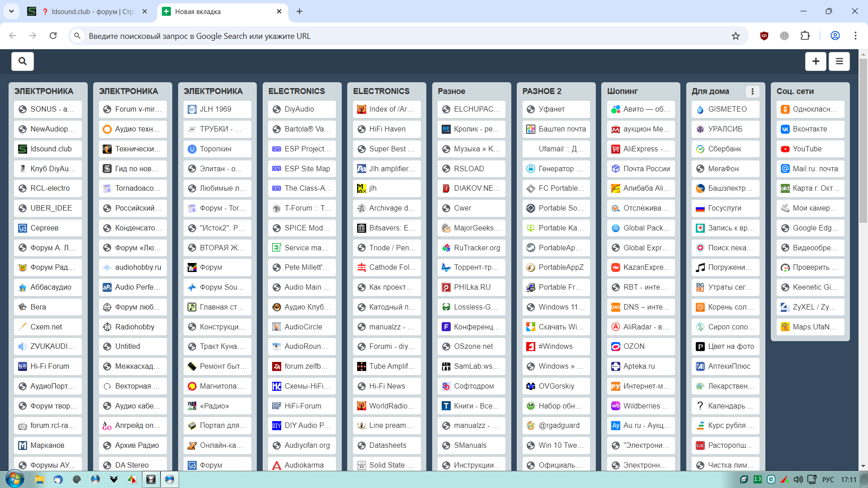
Task: Open File Explorer from the taskbar
Action: 39,479
